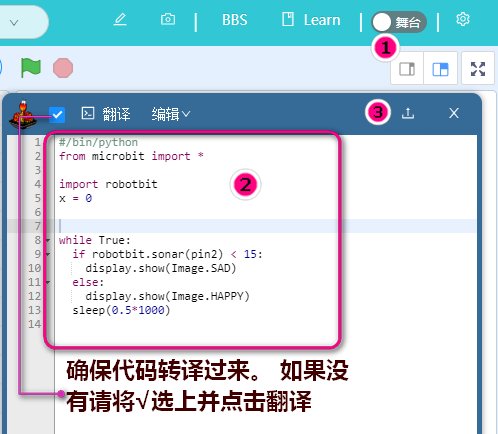Screen dimensions: 498x434
Task: Open the BBS forum link
Action: 235,20
